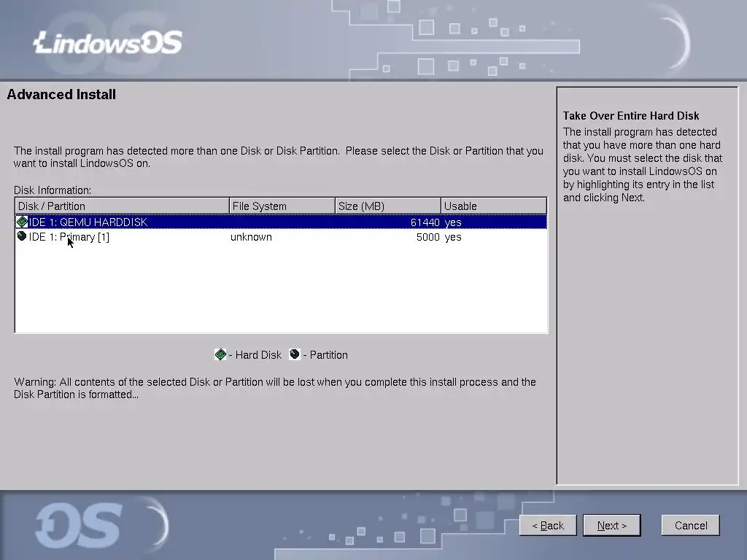Click the File System column header
747x560 pixels.
pyautogui.click(x=282, y=206)
